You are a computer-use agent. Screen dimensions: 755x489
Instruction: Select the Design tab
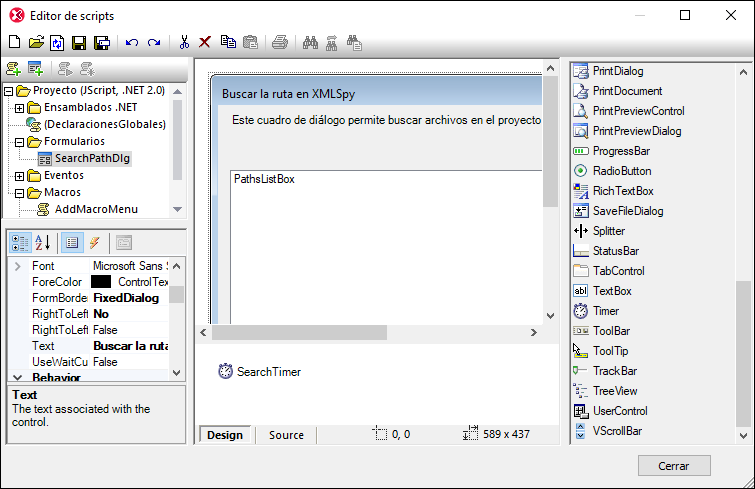225,435
